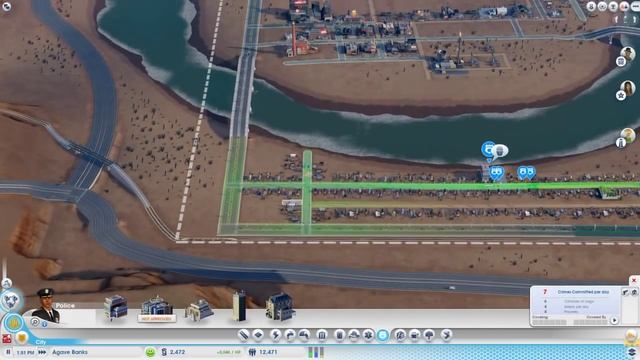Click the lower right police map marker
640x360 pixels.
point(527,173)
